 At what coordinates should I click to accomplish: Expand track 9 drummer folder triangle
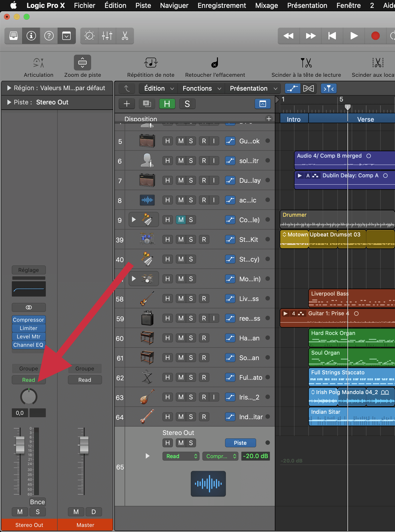[134, 219]
